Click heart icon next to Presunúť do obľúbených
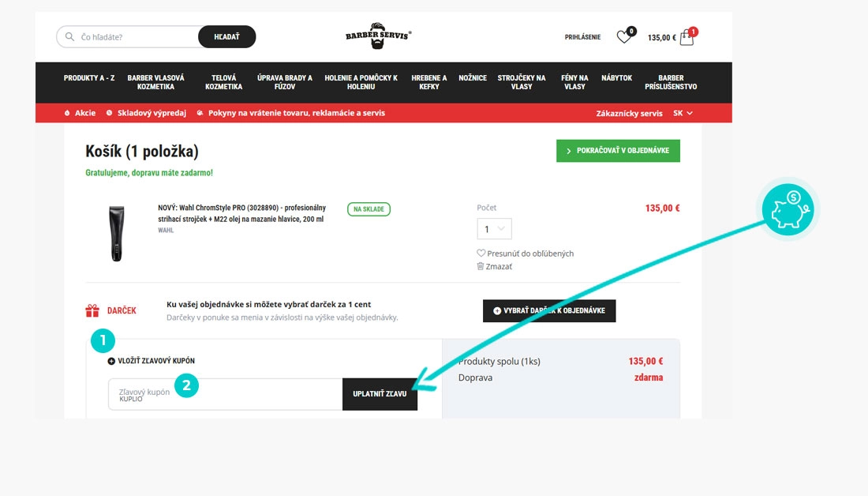This screenshot has width=868, height=496. [x=481, y=253]
